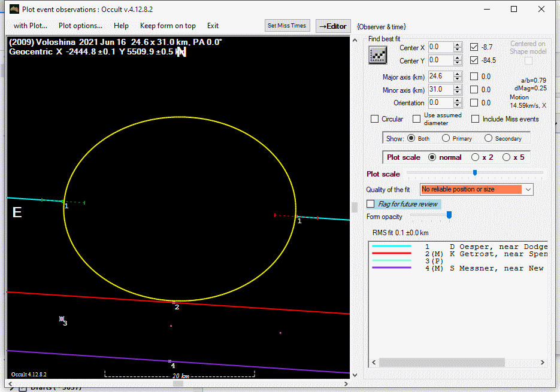Screen dimensions: 560x392
Task: Click the scroll-up arrow of the plot panel
Action: 354,41
